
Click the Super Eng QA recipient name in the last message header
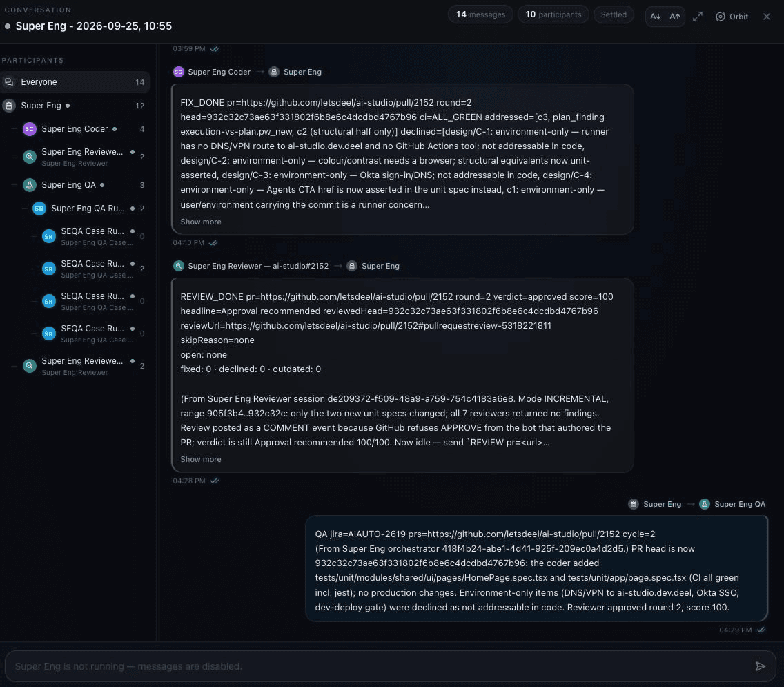[740, 504]
